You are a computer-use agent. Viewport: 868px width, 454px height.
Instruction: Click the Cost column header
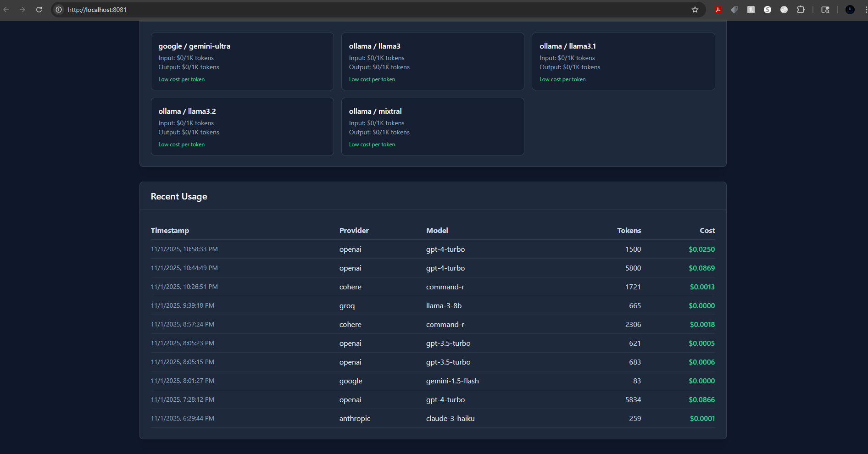707,231
